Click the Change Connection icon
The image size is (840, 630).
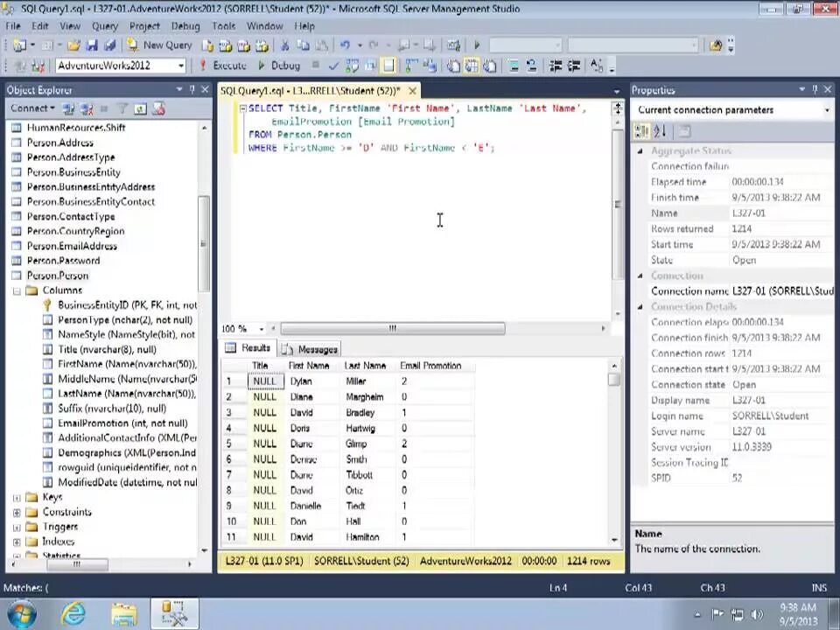38,66
